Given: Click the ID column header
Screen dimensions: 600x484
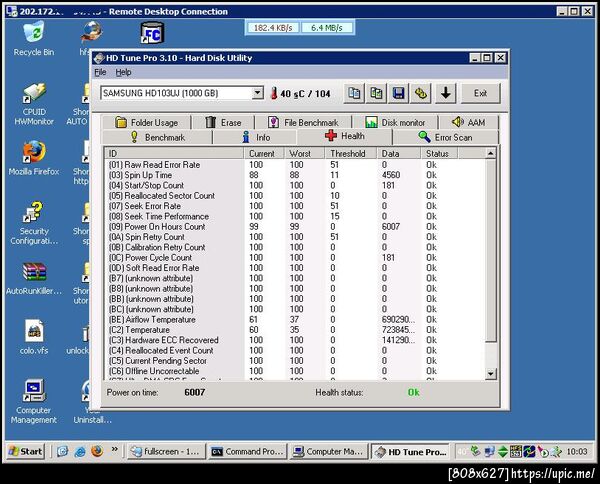Looking at the screenshot, I should click(x=174, y=153).
